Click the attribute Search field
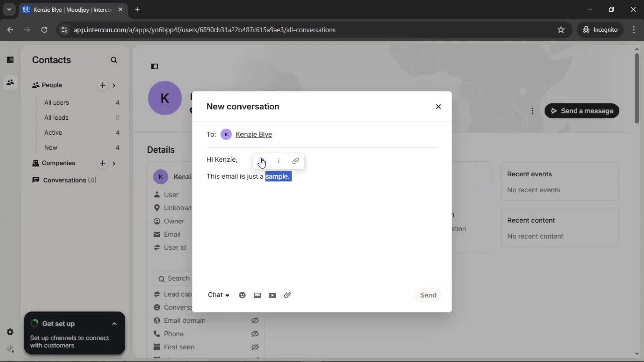This screenshot has height=362, width=644. pyautogui.click(x=173, y=279)
